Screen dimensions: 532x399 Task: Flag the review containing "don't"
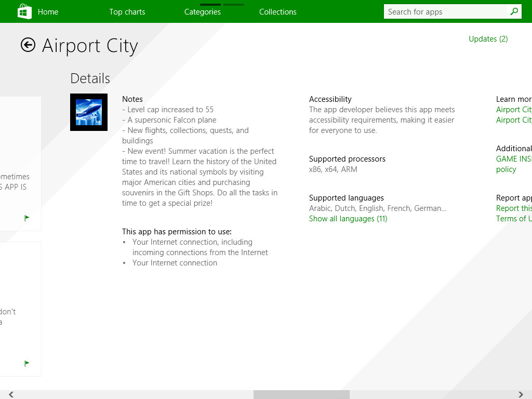pyautogui.click(x=27, y=364)
